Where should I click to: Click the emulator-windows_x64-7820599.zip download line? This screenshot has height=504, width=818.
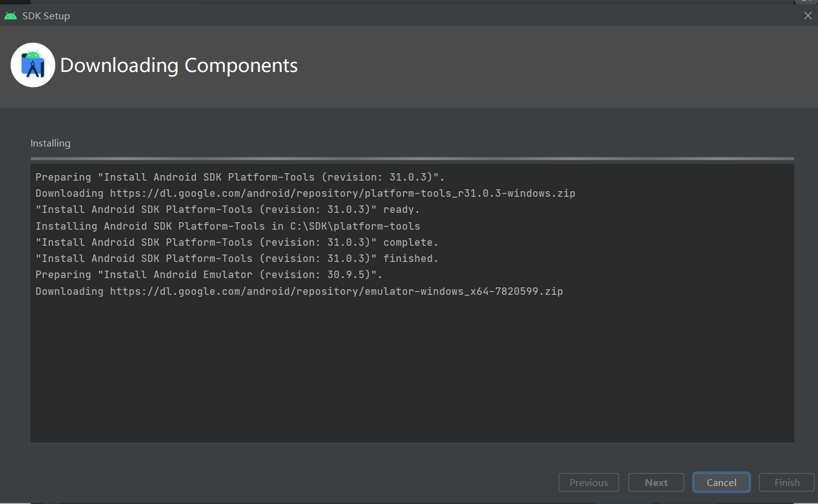coord(299,291)
